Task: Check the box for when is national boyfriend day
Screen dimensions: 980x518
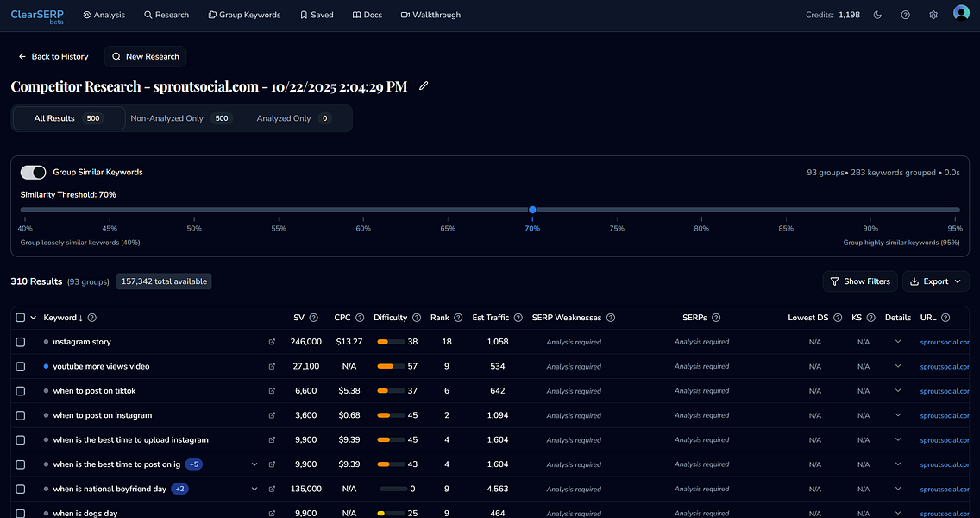Action: (20, 490)
